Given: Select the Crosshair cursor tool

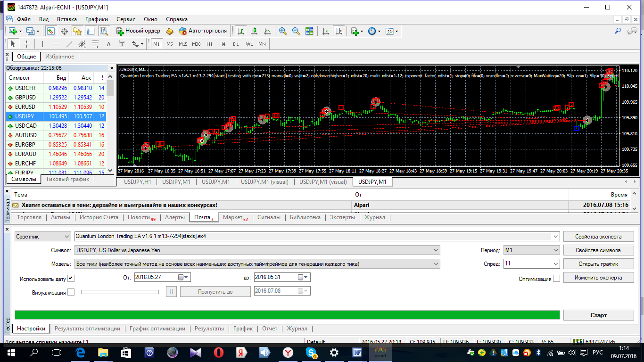Looking at the screenshot, I should (x=27, y=44).
